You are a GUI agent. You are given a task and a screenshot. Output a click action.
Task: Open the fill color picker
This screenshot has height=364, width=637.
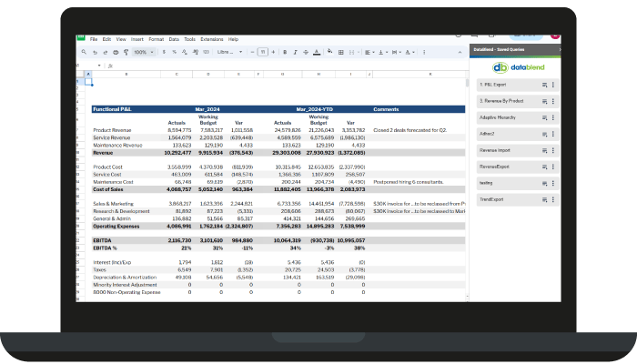coord(329,52)
